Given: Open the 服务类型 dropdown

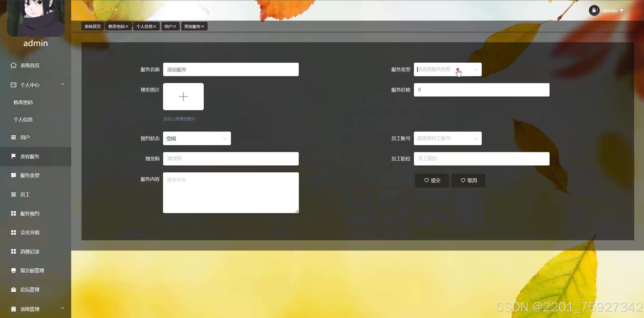Looking at the screenshot, I should tap(448, 69).
